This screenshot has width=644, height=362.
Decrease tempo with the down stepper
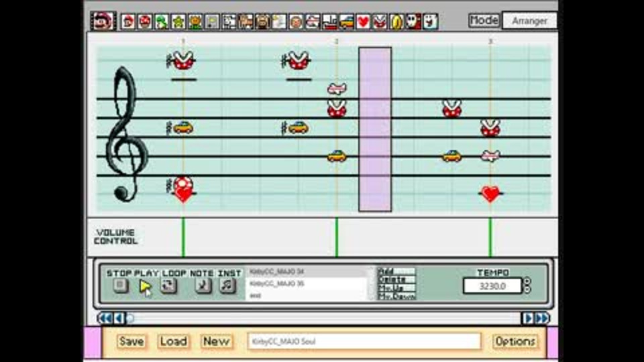click(x=527, y=290)
